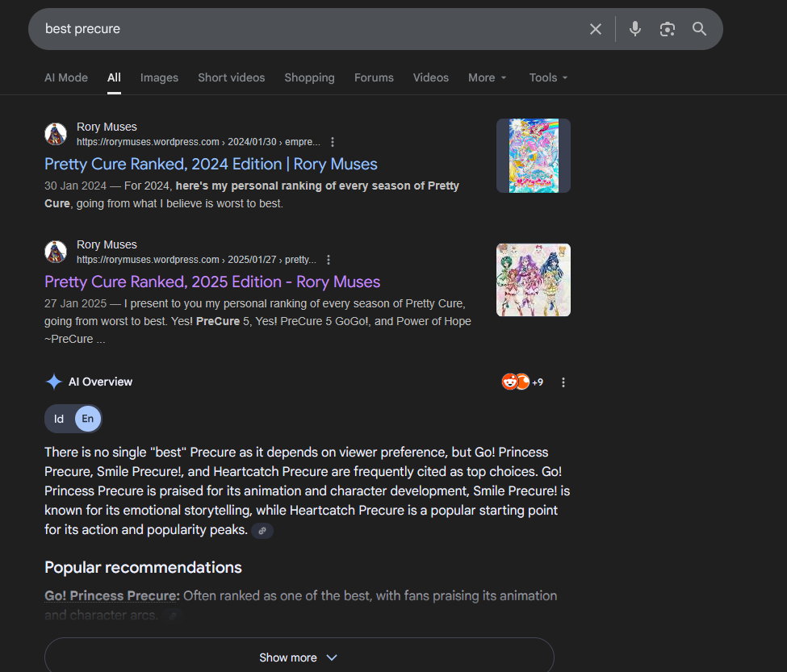Open AI Overview three-dot options menu
This screenshot has width=787, height=672.
click(x=563, y=382)
